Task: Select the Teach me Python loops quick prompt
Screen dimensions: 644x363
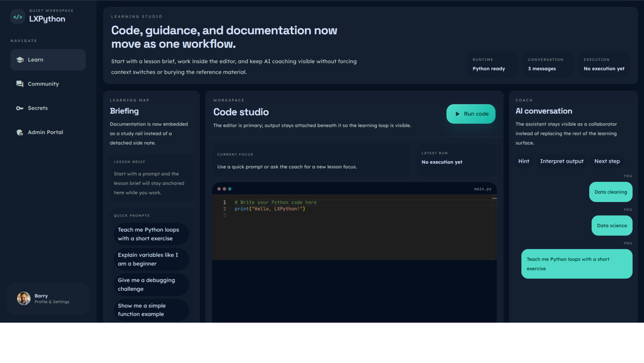Action: pyautogui.click(x=151, y=234)
